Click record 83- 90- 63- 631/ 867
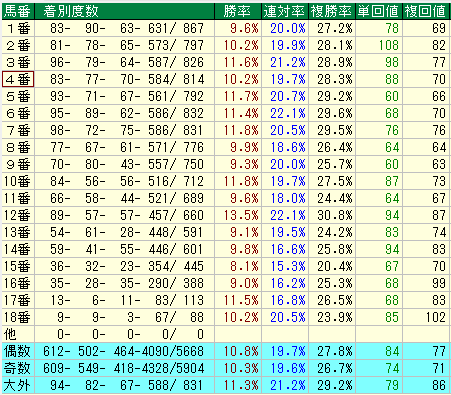 point(127,28)
